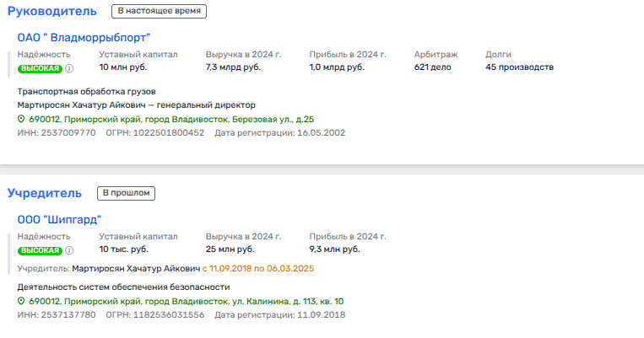
Task: Click info icon beside Владморрыбпорт ВЫСОКАЯ badge
Action: click(x=70, y=69)
